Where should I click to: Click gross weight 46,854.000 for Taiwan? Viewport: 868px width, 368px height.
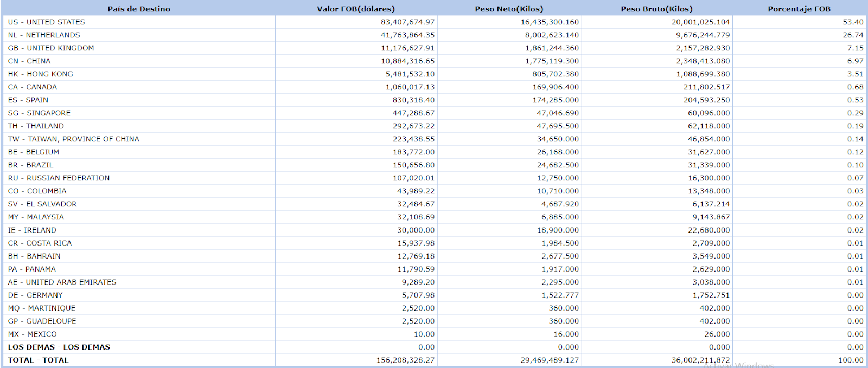pos(709,139)
